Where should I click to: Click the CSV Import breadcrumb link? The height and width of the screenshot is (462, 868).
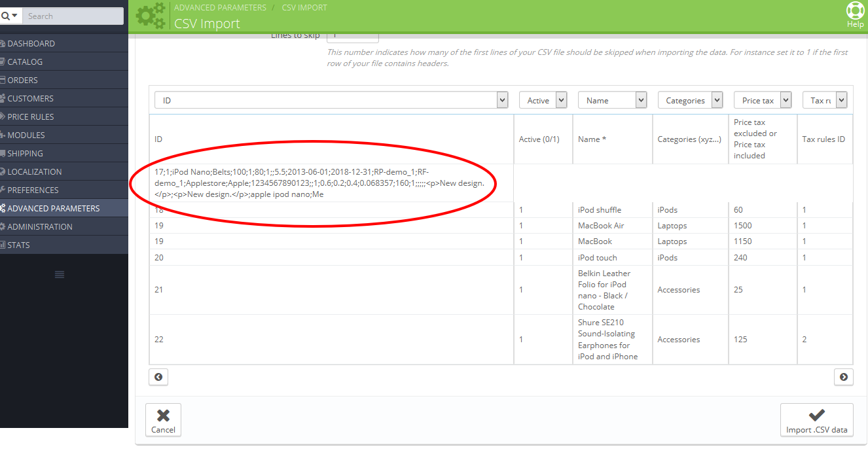tap(304, 7)
